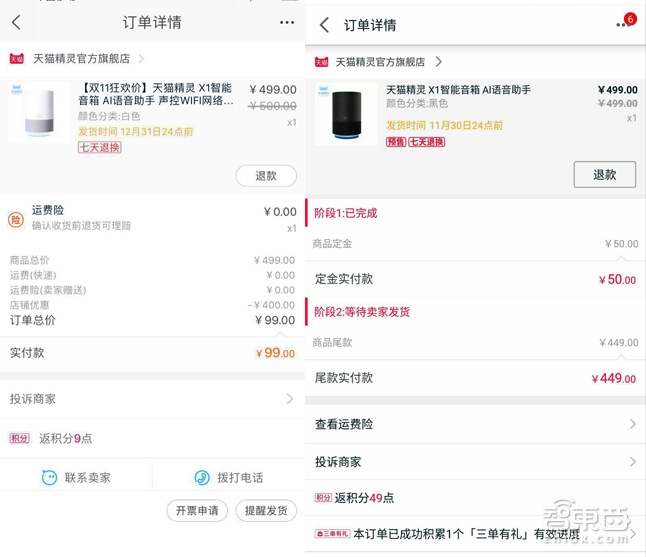Tap back arrow in left order screen

[16, 22]
